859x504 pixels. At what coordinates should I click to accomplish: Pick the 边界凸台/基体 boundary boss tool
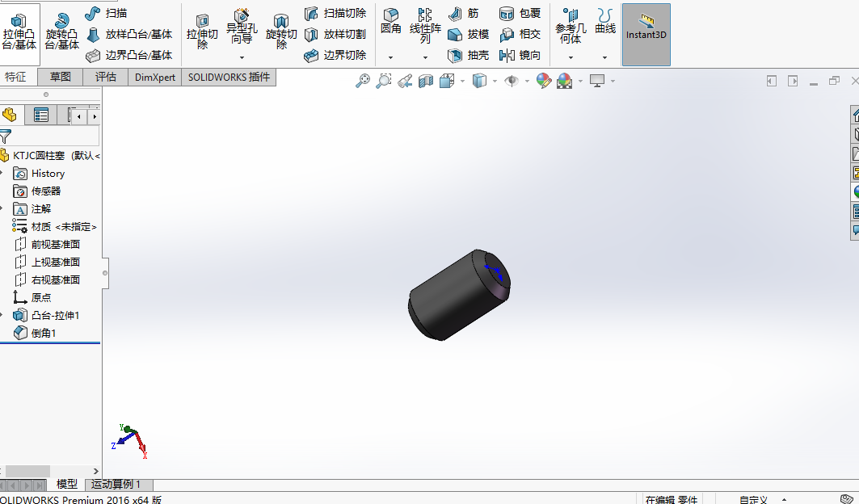tap(129, 55)
